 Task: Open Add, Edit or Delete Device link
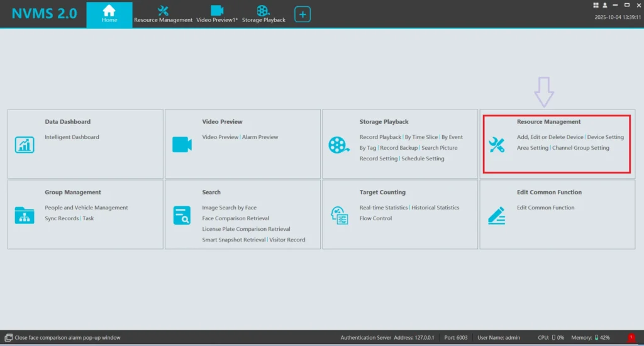coord(550,137)
